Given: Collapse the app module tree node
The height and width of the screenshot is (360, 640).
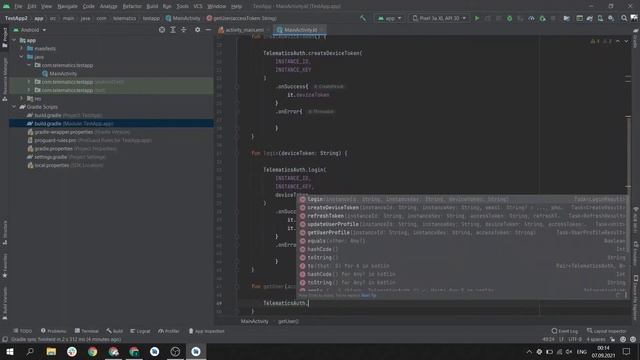Looking at the screenshot, I should (x=15, y=40).
